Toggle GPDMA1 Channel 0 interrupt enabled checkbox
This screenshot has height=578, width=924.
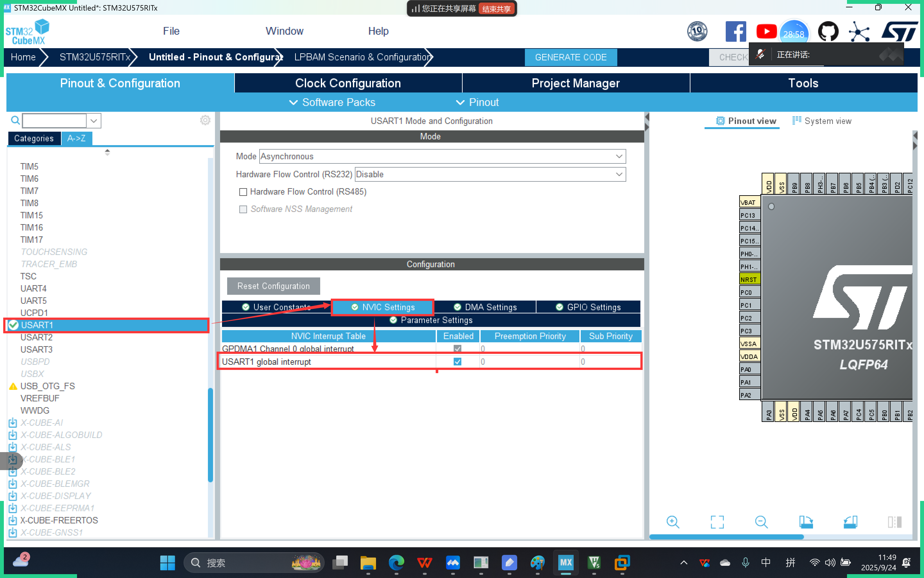coord(457,348)
